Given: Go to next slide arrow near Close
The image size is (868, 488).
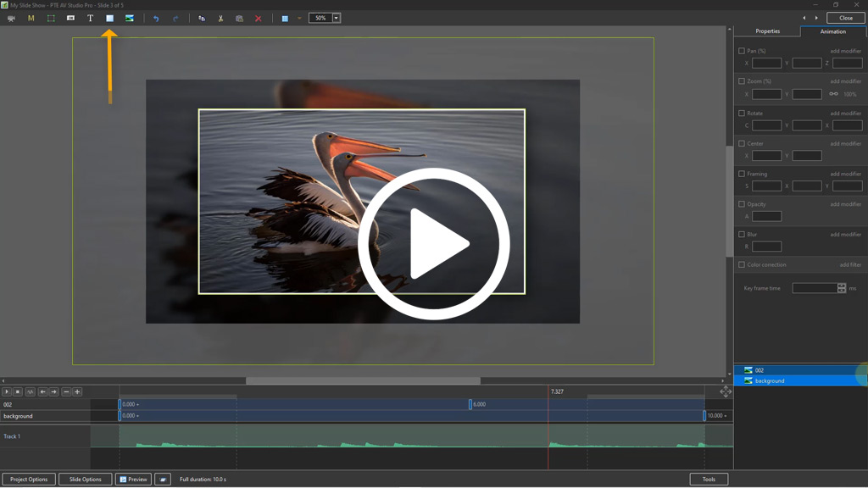Looking at the screenshot, I should [816, 19].
